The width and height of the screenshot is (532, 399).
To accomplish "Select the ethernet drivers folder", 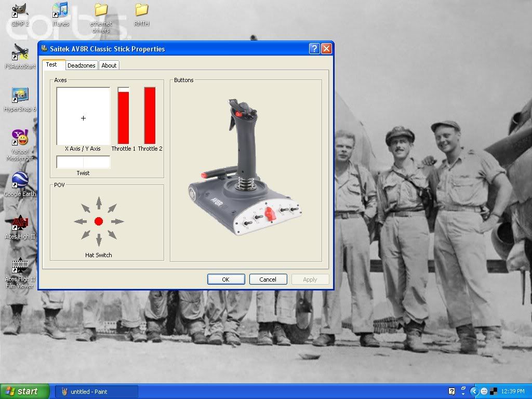I will click(x=101, y=18).
